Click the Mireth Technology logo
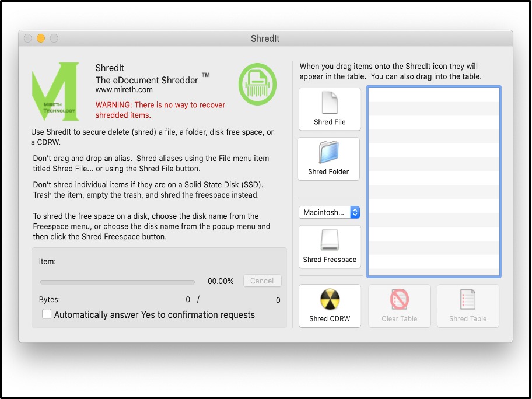Image resolution: width=532 pixels, height=399 pixels. [x=55, y=91]
